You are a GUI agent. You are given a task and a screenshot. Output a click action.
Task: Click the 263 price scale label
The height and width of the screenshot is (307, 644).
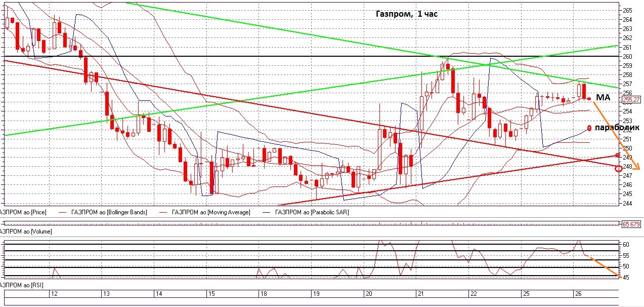click(x=627, y=28)
